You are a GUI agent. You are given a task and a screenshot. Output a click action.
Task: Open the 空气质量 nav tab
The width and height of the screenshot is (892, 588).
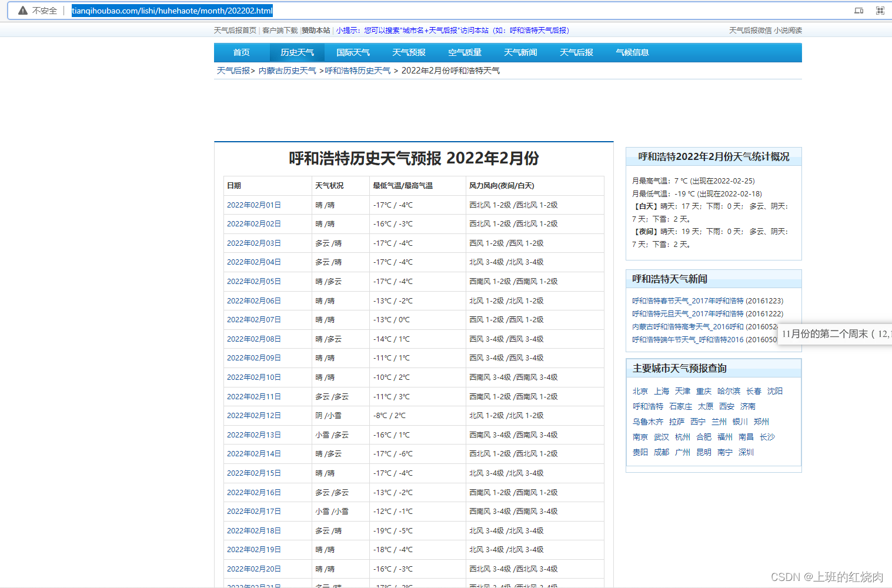(x=465, y=52)
